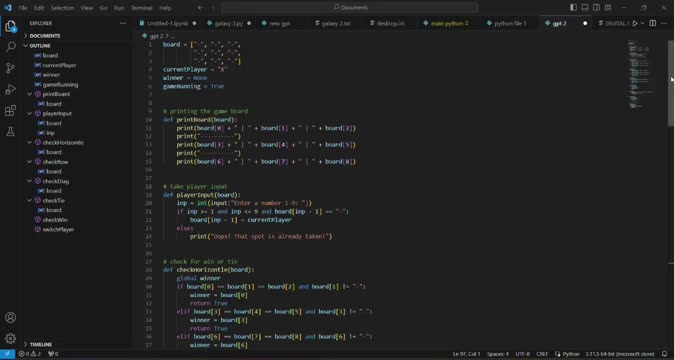Image resolution: width=674 pixels, height=360 pixels.
Task: Open the Terminal menu
Action: [x=141, y=8]
